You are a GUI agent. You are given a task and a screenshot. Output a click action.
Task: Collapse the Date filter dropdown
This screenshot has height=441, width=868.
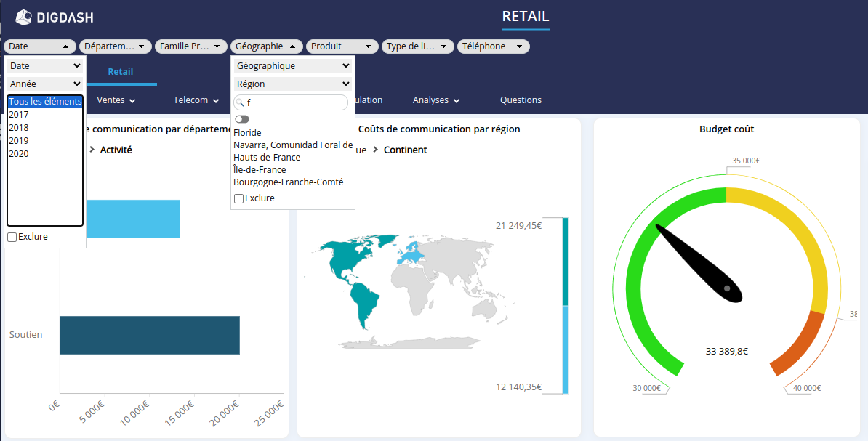(x=40, y=46)
